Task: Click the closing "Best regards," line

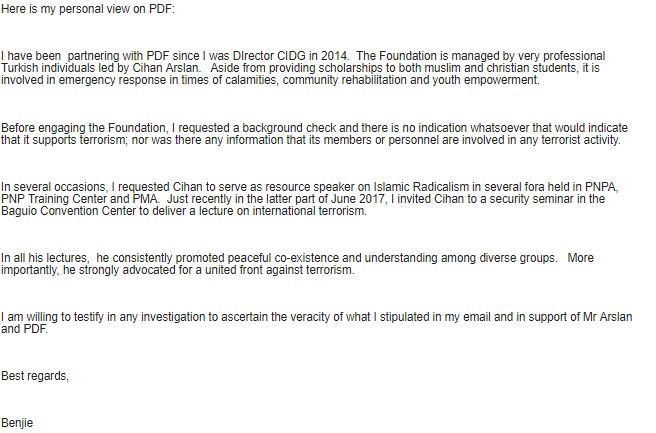Action: (36, 376)
